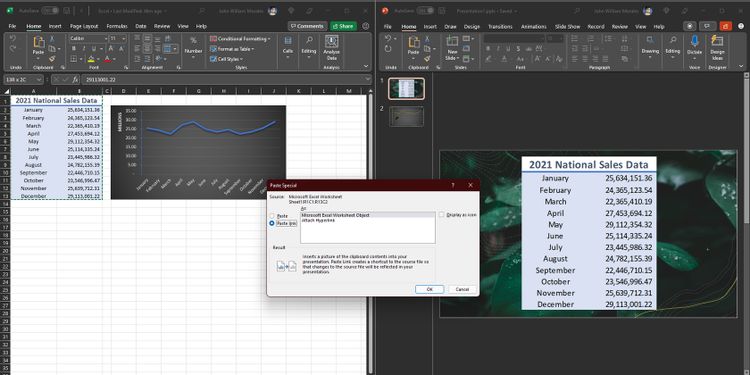Click Excel Paste clipboard icon
The width and height of the screenshot is (750, 375).
pos(38,43)
